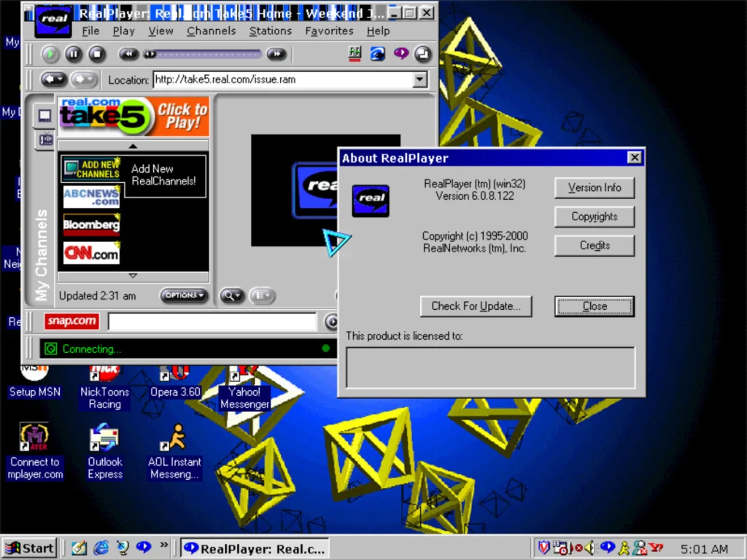747x560 pixels.
Task: Click the Version Info button
Action: 595,187
